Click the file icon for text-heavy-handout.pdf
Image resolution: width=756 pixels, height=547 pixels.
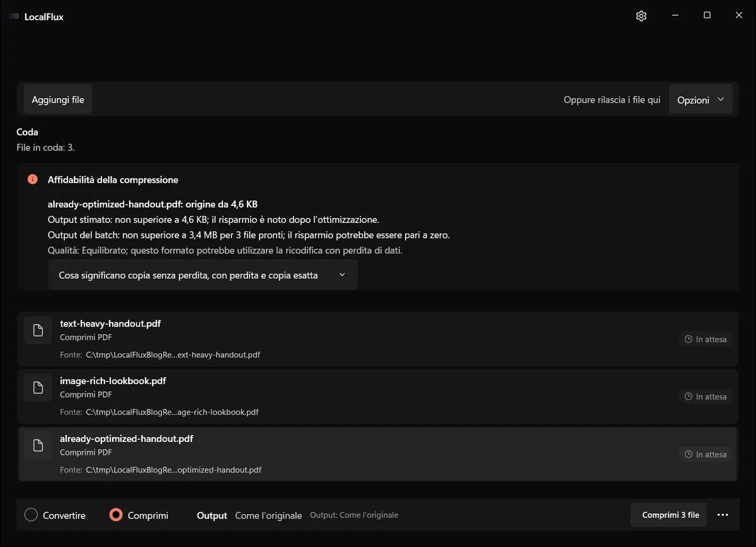point(38,330)
